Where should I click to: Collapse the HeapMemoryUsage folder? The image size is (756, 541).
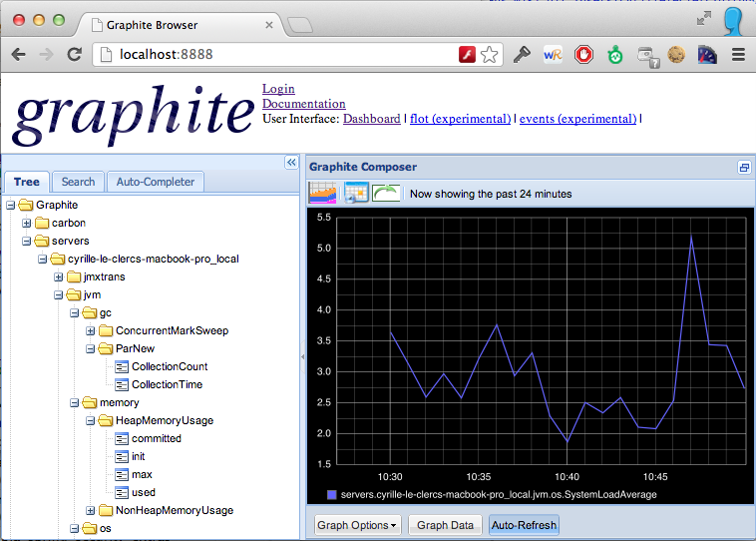coord(90,421)
